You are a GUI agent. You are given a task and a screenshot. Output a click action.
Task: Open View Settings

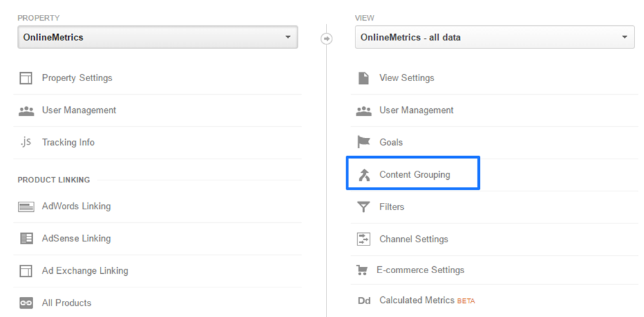click(x=406, y=78)
